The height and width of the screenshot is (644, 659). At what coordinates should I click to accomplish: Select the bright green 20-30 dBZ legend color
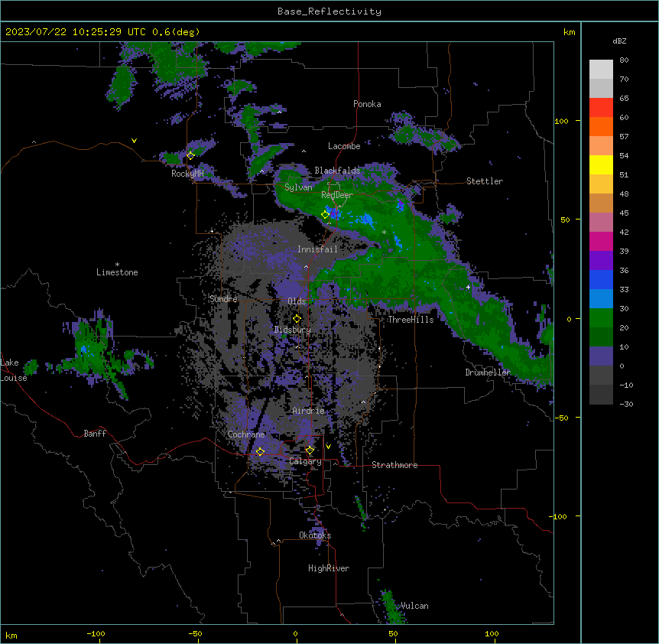601,318
